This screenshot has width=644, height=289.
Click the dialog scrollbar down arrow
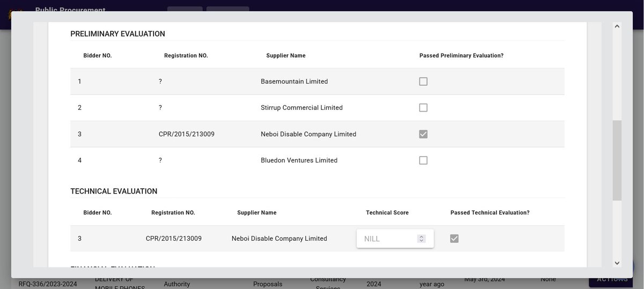617,263
